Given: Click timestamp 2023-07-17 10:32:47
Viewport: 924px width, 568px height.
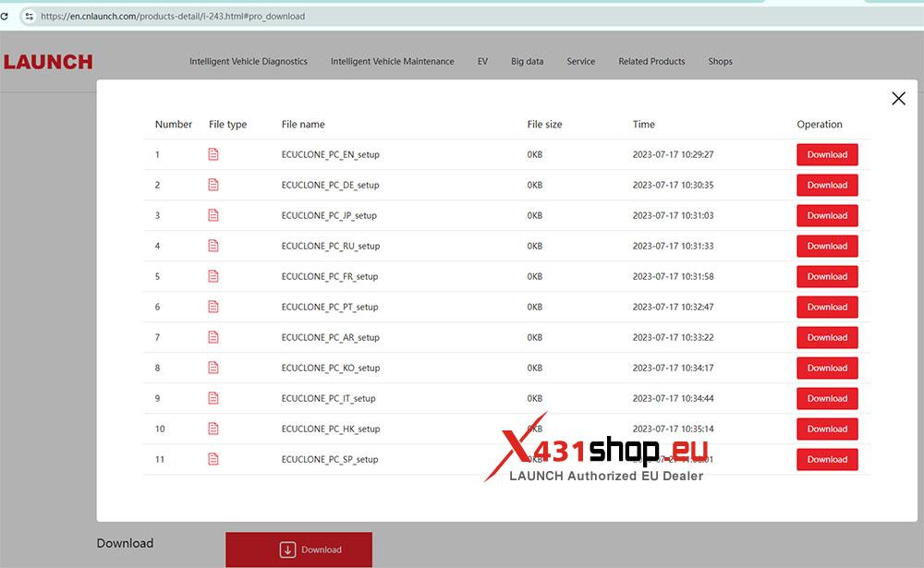Looking at the screenshot, I should click(673, 307).
